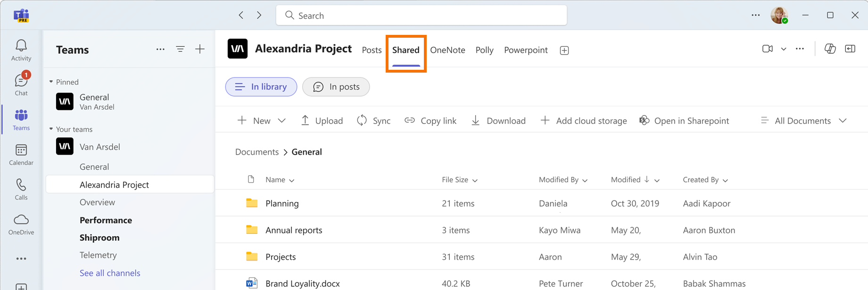The width and height of the screenshot is (868, 290).
Task: Add a tab with the plus icon
Action: click(564, 50)
